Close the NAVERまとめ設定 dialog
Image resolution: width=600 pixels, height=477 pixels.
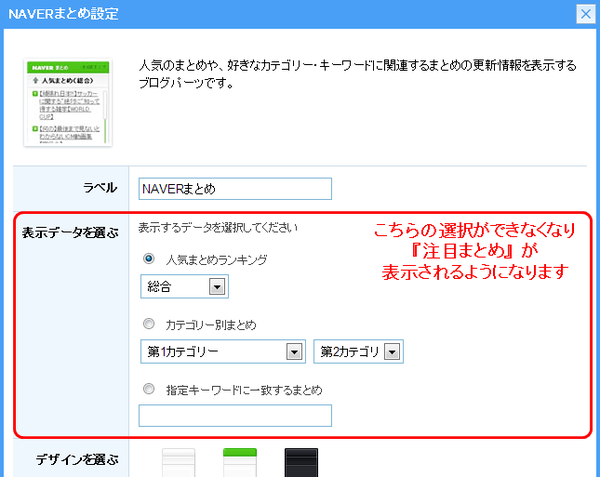coord(585,14)
